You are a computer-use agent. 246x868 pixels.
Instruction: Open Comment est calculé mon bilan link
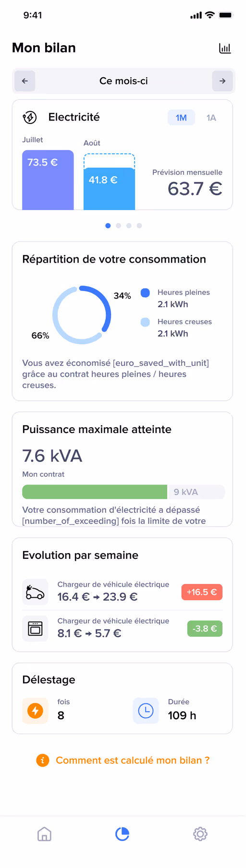[x=133, y=760]
